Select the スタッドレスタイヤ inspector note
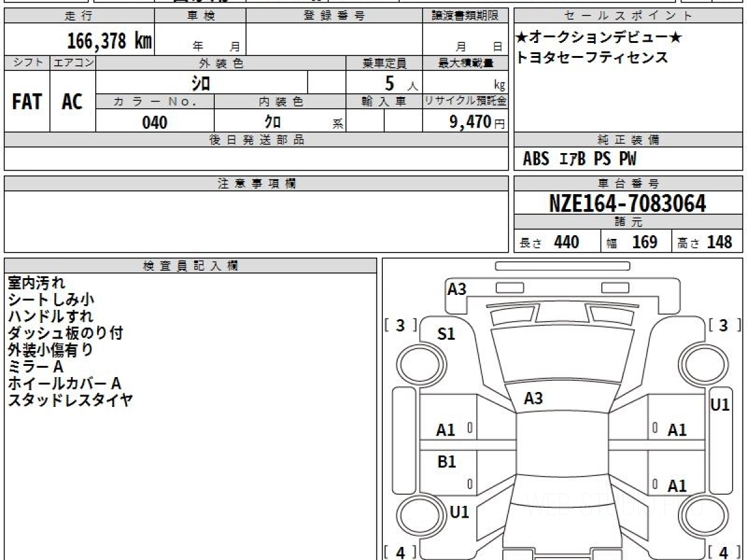The height and width of the screenshot is (560, 747). click(70, 400)
